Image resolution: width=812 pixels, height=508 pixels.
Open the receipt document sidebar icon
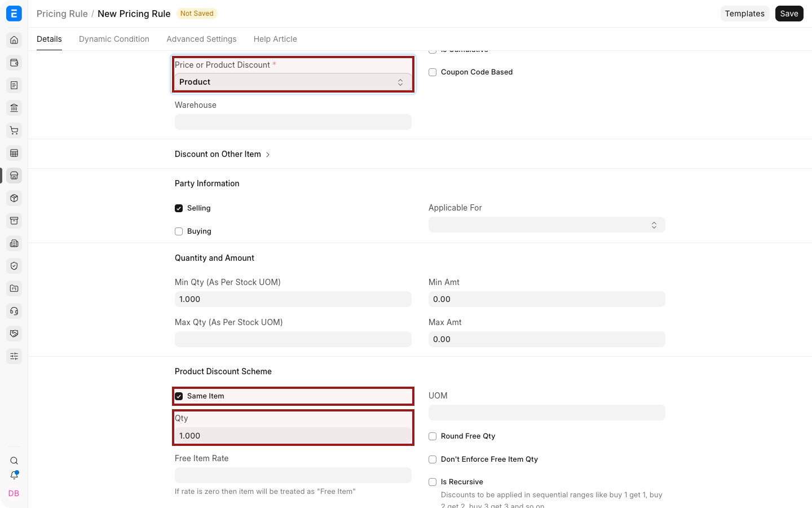14,85
